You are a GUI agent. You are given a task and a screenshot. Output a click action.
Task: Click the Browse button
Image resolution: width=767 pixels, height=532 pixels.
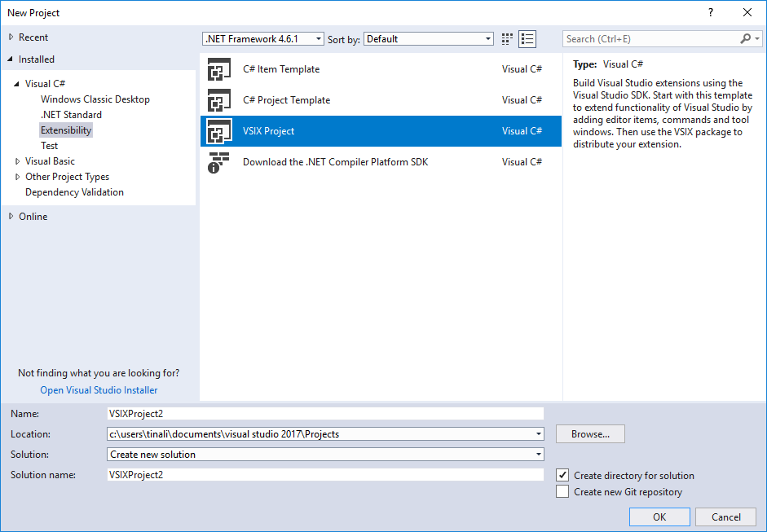click(589, 433)
